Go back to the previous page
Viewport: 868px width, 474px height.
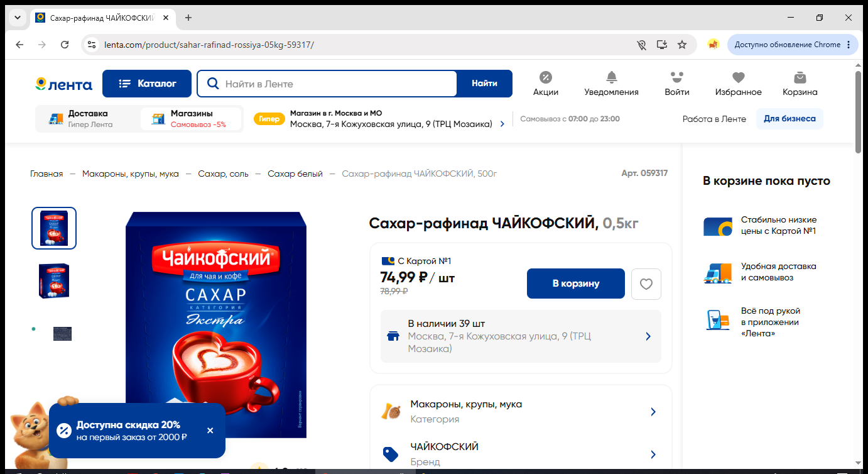point(19,45)
